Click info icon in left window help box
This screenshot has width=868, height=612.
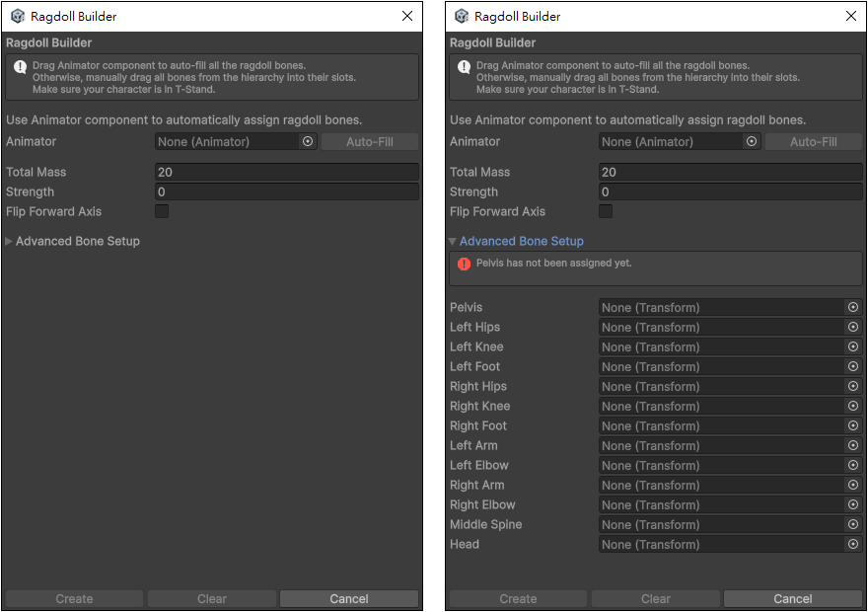point(20,67)
